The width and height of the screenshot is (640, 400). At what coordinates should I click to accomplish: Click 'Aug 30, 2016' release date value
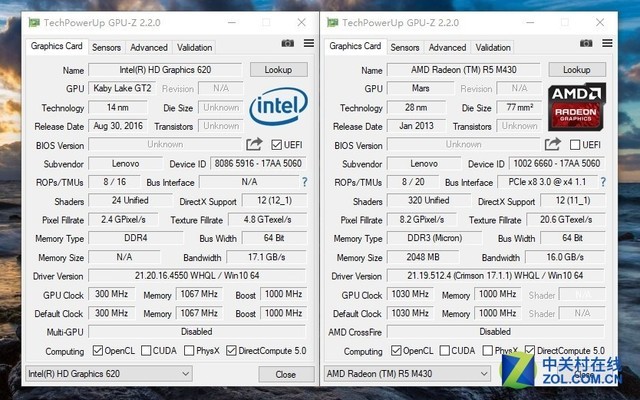pos(118,126)
